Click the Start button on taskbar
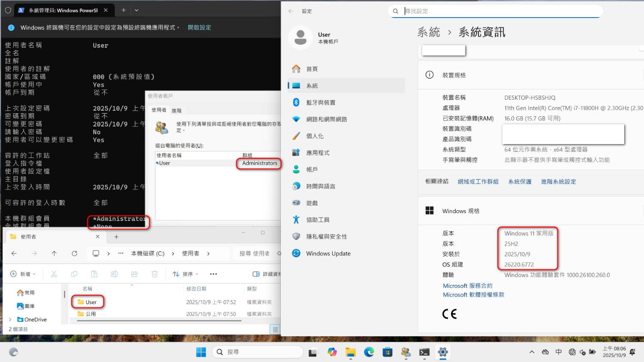This screenshot has width=644, height=362. [201, 352]
